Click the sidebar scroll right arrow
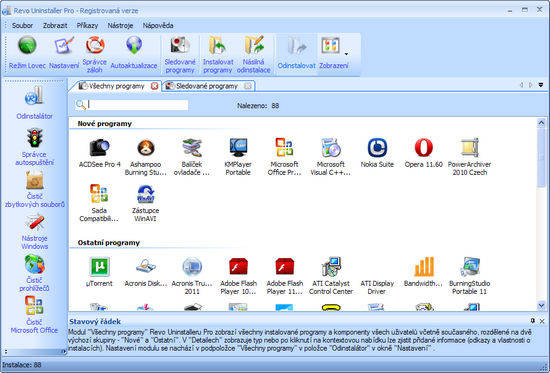This screenshot has width=550, height=373. click(x=64, y=351)
